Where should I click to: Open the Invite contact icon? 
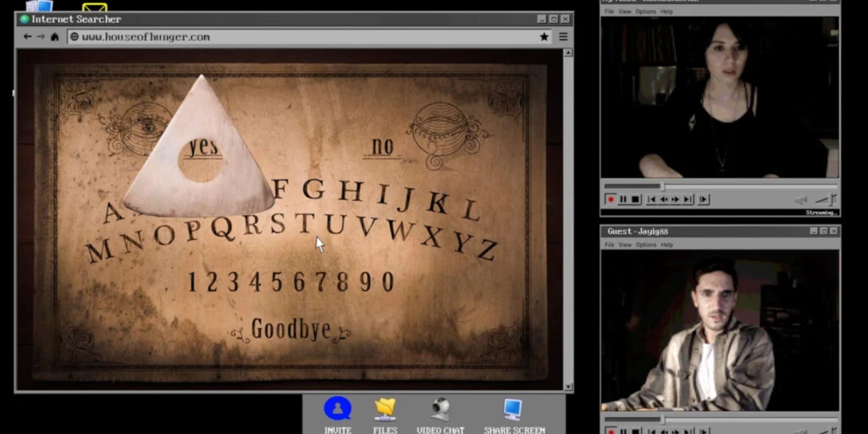(338, 409)
